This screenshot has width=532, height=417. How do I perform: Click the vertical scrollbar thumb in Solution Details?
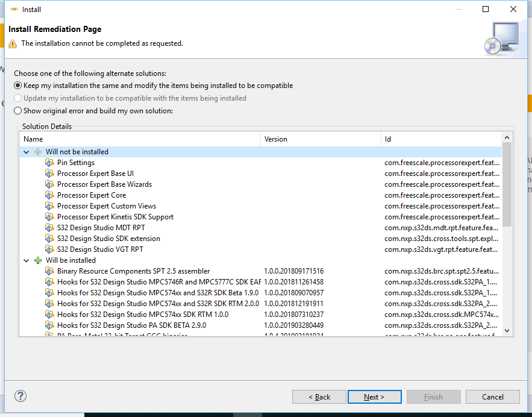(507, 184)
